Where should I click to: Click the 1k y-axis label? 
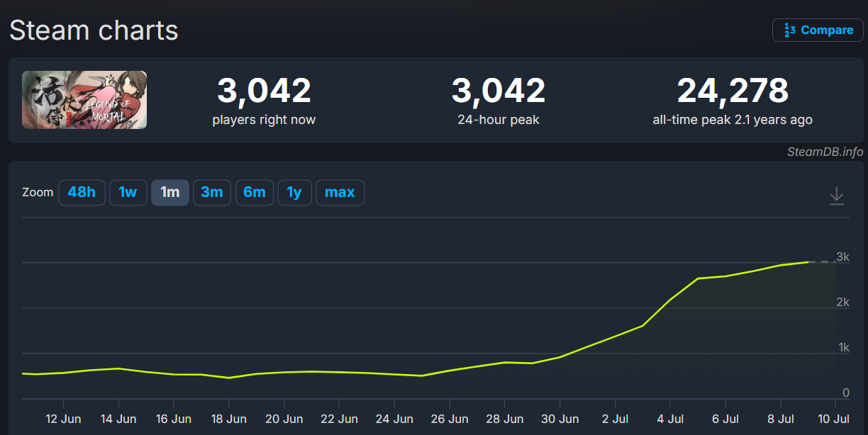click(x=844, y=348)
